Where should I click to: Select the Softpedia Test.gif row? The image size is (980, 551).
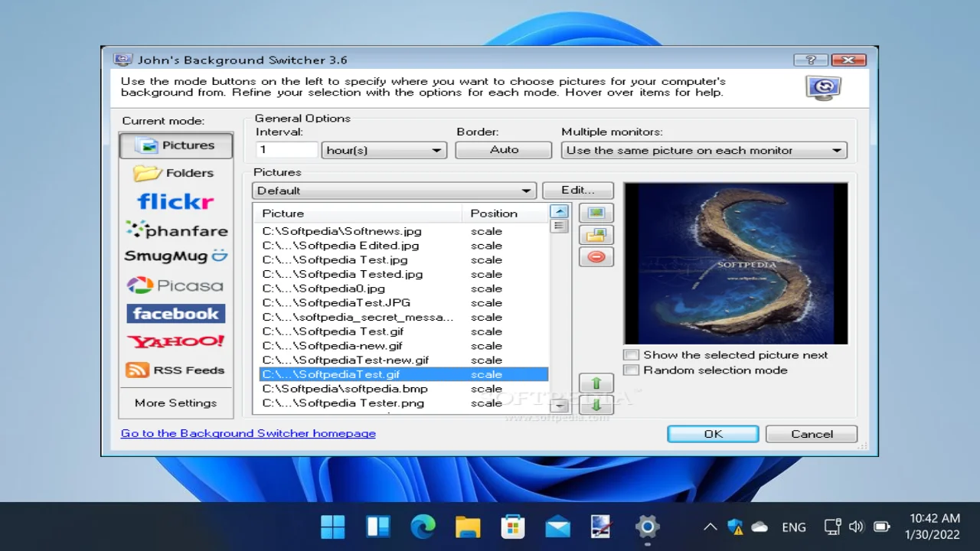click(x=403, y=331)
